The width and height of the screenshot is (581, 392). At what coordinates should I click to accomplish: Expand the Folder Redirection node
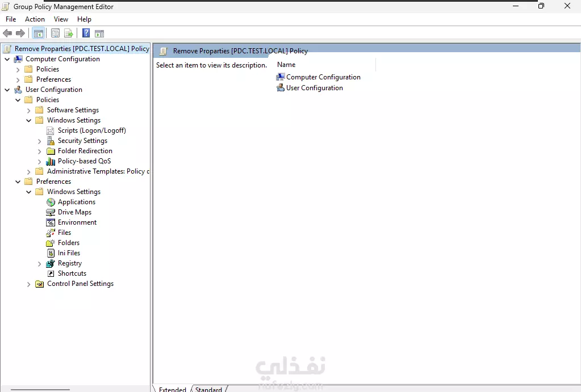(x=39, y=151)
